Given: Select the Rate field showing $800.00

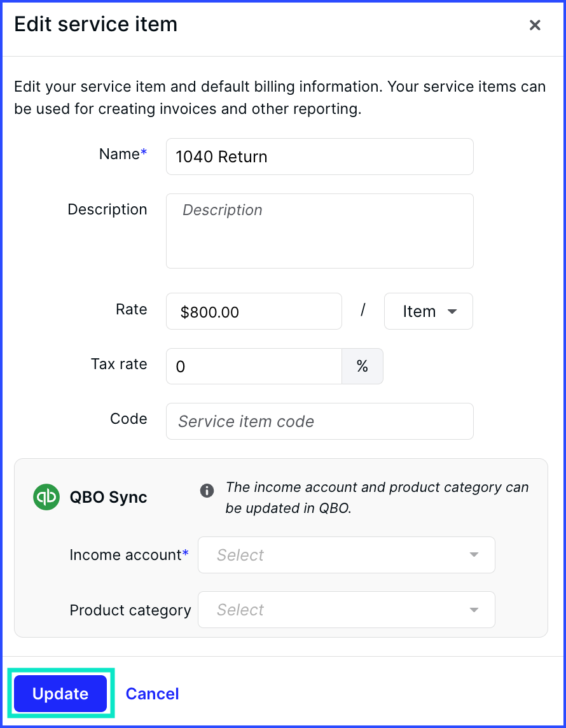Looking at the screenshot, I should pyautogui.click(x=254, y=311).
